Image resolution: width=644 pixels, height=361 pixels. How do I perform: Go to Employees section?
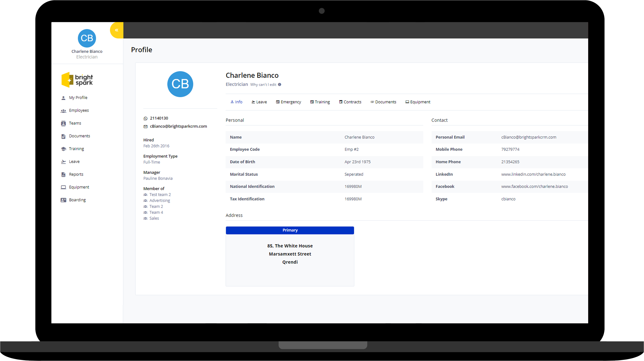(79, 110)
